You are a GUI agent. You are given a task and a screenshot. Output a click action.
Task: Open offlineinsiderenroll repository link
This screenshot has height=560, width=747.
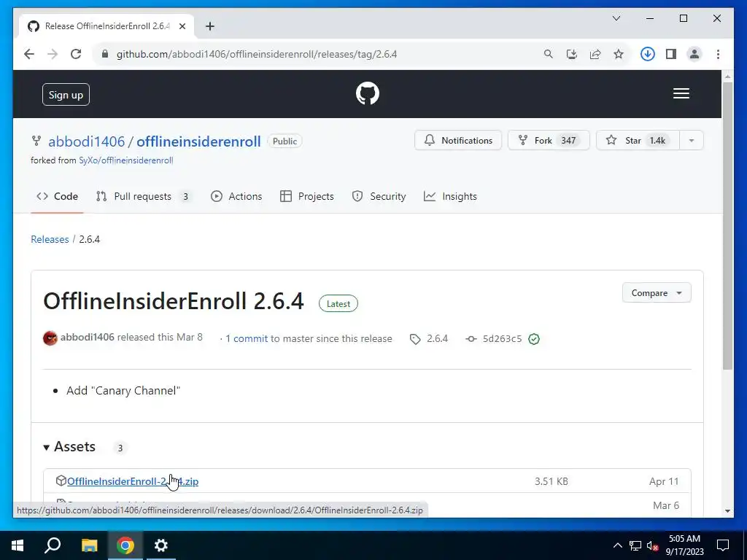[198, 141]
